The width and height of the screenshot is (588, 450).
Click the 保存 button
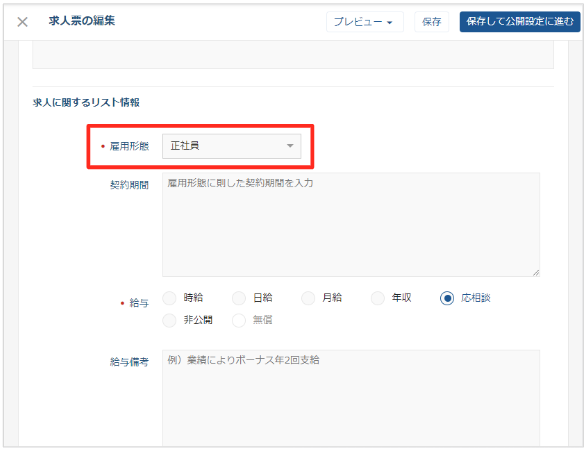431,22
